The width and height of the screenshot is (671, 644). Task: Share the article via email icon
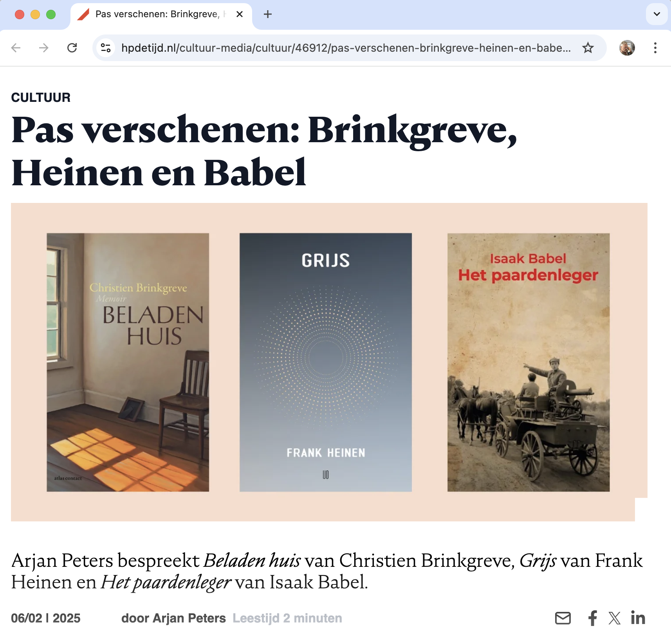(563, 618)
